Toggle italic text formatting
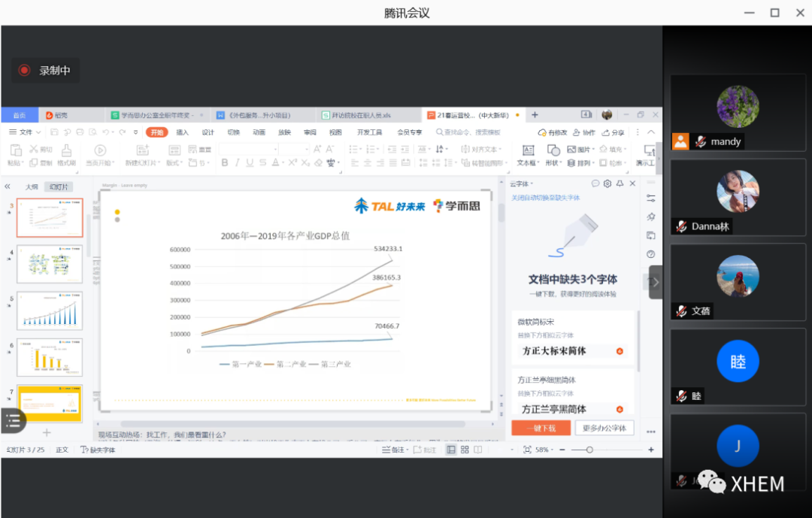The image size is (812, 518). 238,162
